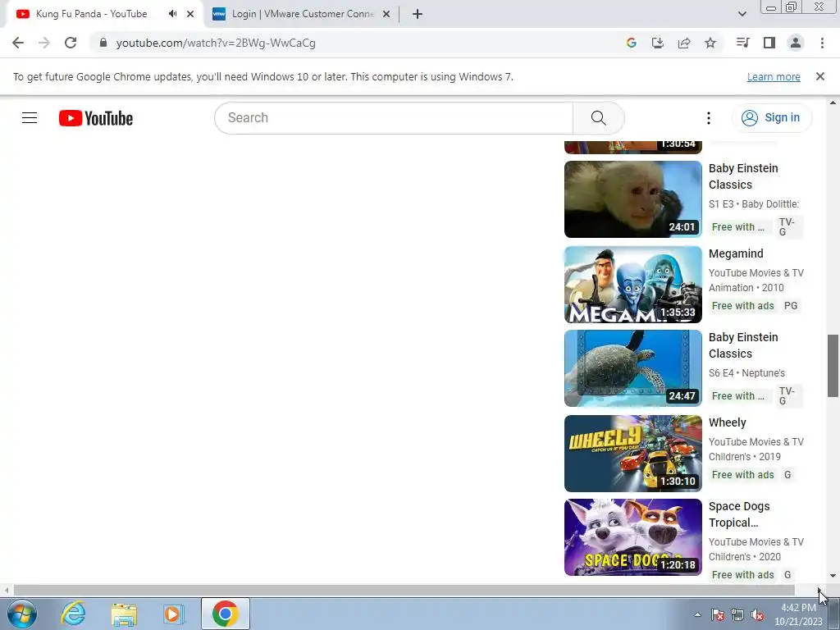The image size is (840, 630).
Task: Click the install app icon in address bar
Action: click(657, 43)
